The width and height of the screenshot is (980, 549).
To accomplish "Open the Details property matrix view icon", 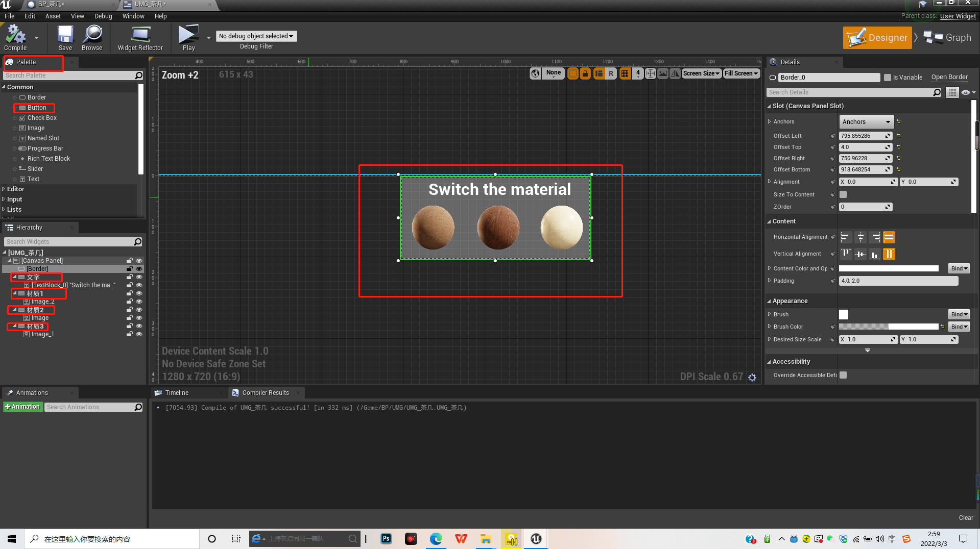I will (x=952, y=92).
